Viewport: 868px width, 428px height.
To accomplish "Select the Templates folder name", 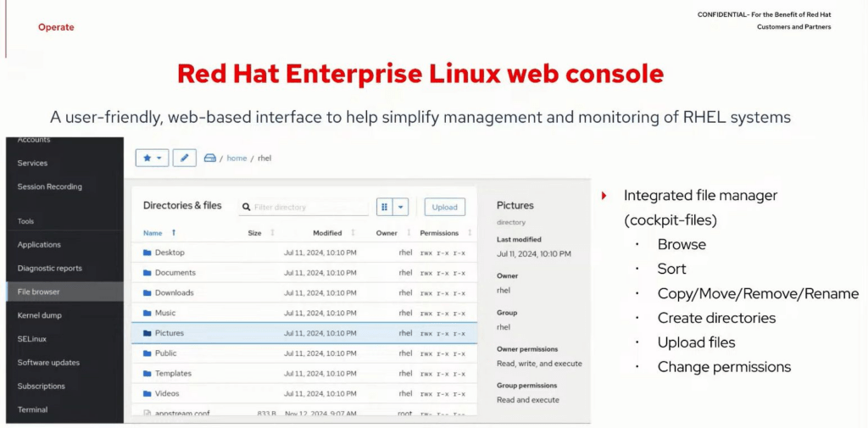I will coord(173,374).
